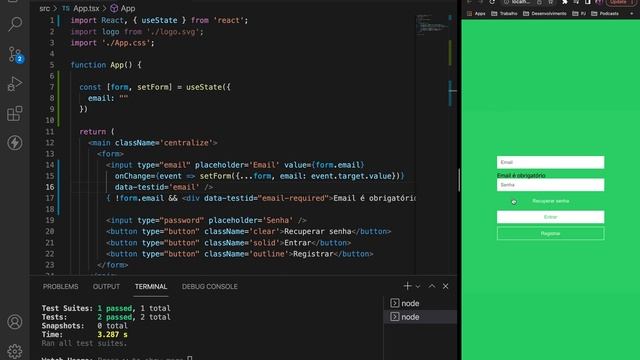Screen dimensions: 640x360
Task: Click the Recuperar senha button in browser
Action: [550, 201]
